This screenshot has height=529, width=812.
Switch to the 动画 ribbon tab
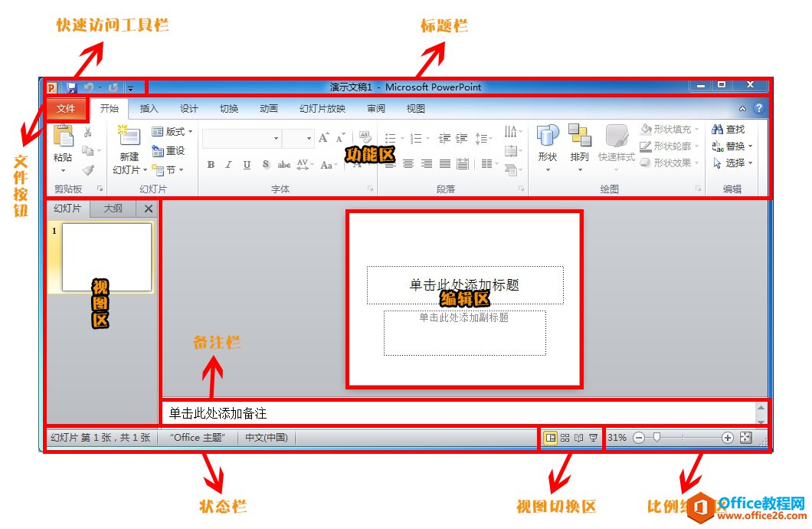click(269, 108)
